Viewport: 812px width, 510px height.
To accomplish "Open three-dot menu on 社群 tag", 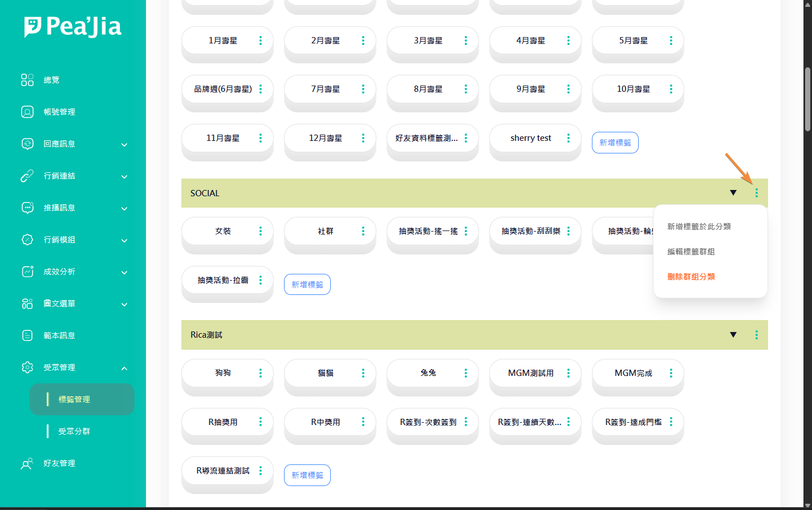I will click(x=363, y=231).
